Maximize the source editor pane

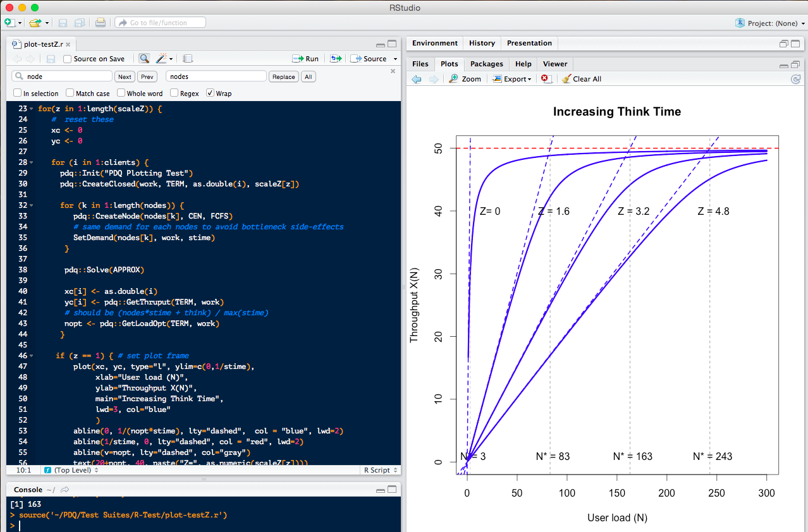392,45
